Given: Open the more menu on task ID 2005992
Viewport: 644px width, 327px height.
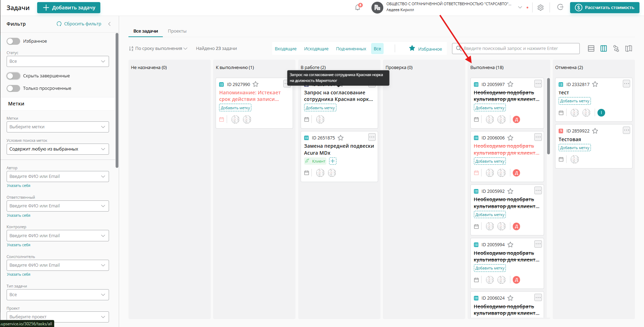Looking at the screenshot, I should coord(538,190).
